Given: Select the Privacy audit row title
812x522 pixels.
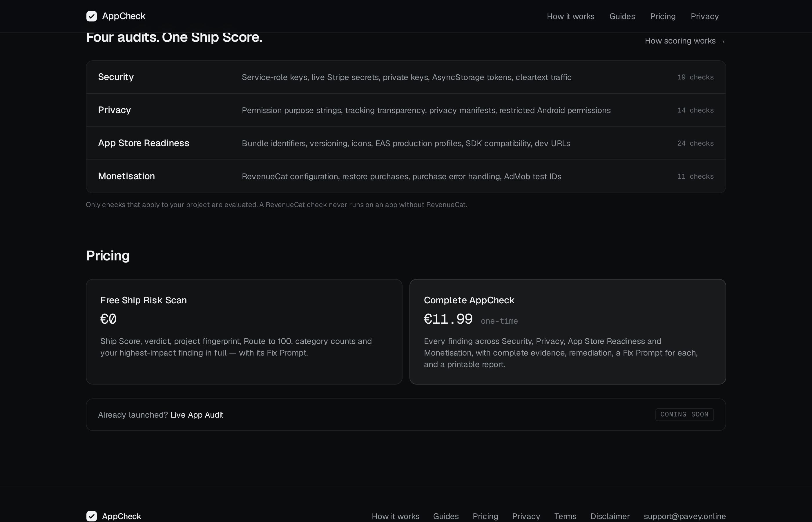Looking at the screenshot, I should pos(114,110).
